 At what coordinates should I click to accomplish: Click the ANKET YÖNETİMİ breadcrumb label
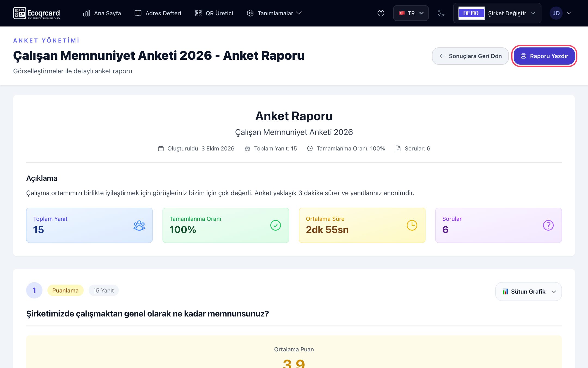point(46,41)
